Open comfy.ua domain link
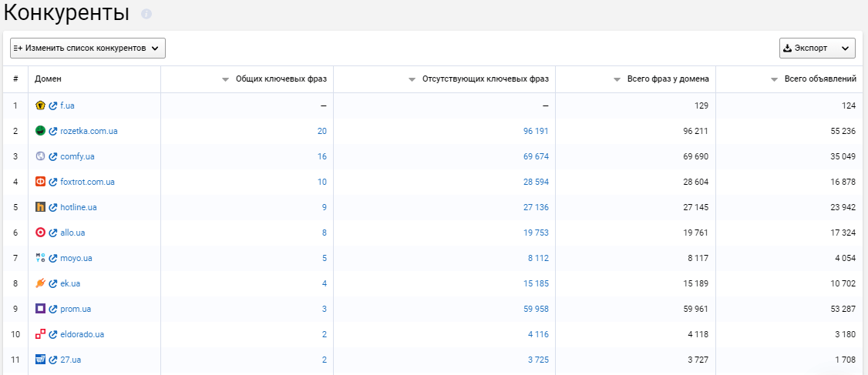 tap(77, 156)
